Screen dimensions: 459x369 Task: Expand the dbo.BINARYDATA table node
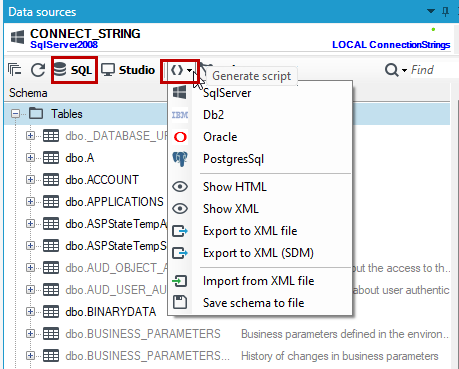pyautogui.click(x=30, y=312)
